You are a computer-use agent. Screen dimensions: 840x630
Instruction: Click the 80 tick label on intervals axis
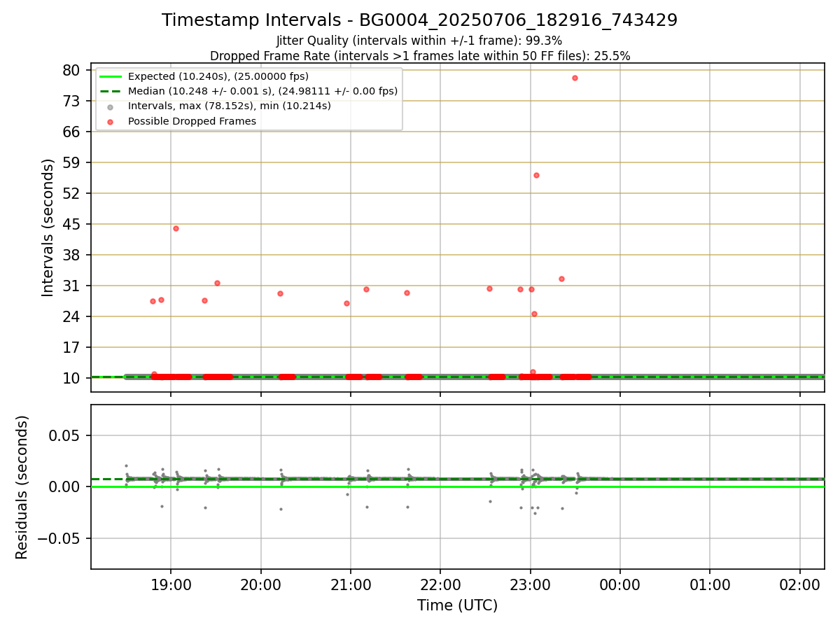(73, 70)
